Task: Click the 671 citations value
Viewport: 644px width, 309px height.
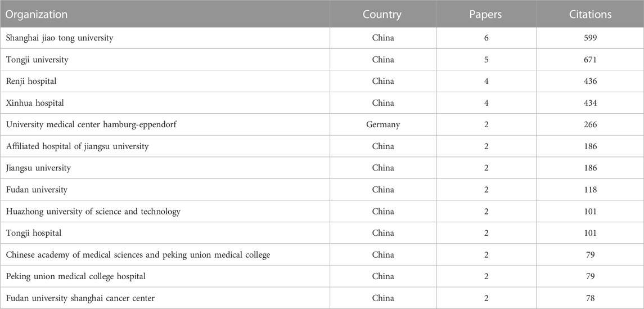Action: tap(590, 60)
